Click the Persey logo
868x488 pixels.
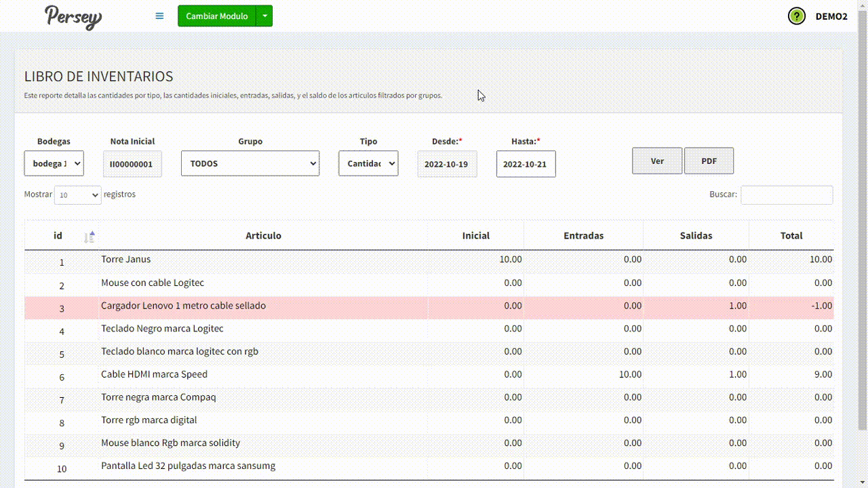[73, 17]
